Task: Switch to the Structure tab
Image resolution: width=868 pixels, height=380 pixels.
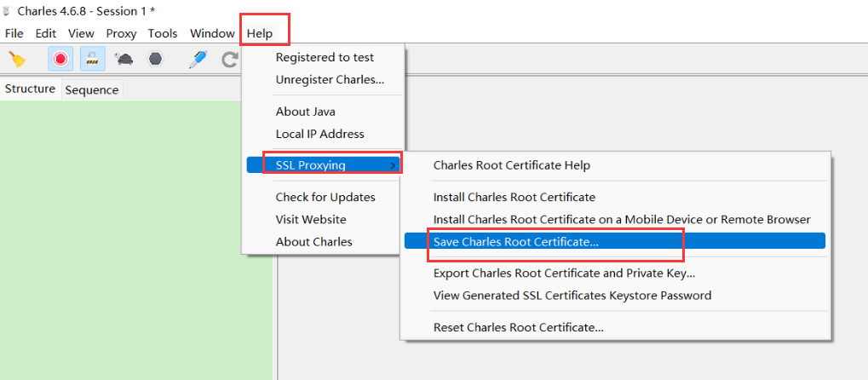Action: [30, 89]
